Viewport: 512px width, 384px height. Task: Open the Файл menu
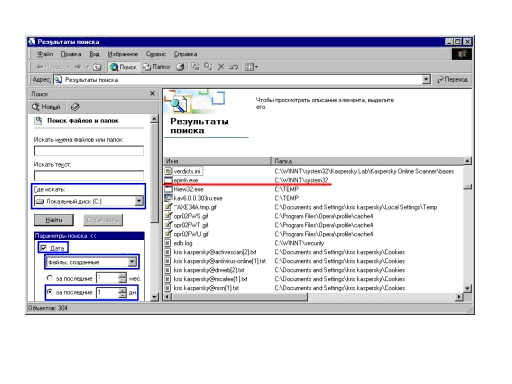point(45,54)
